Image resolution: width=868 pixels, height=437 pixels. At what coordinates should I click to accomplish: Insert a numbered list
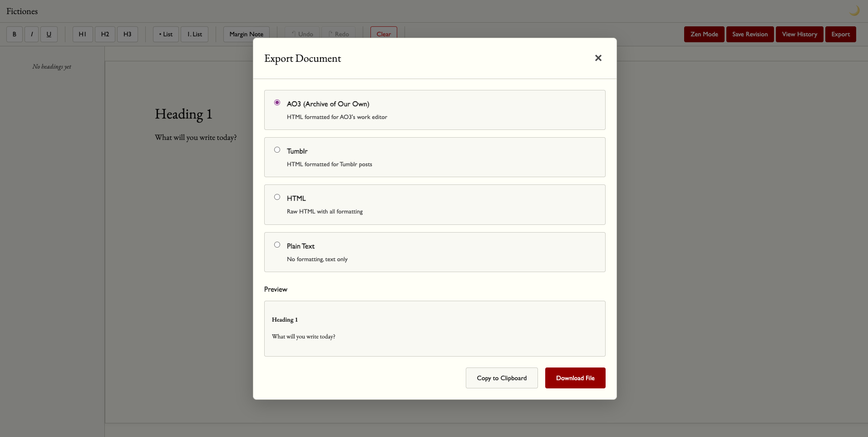click(195, 34)
